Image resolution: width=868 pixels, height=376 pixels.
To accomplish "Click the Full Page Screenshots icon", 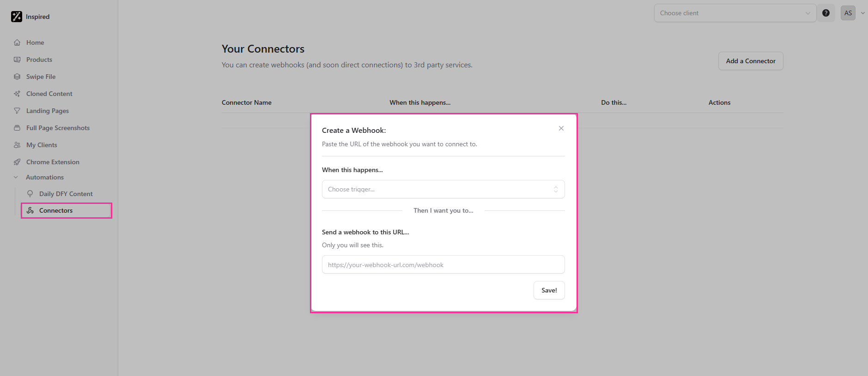I will click(x=17, y=128).
